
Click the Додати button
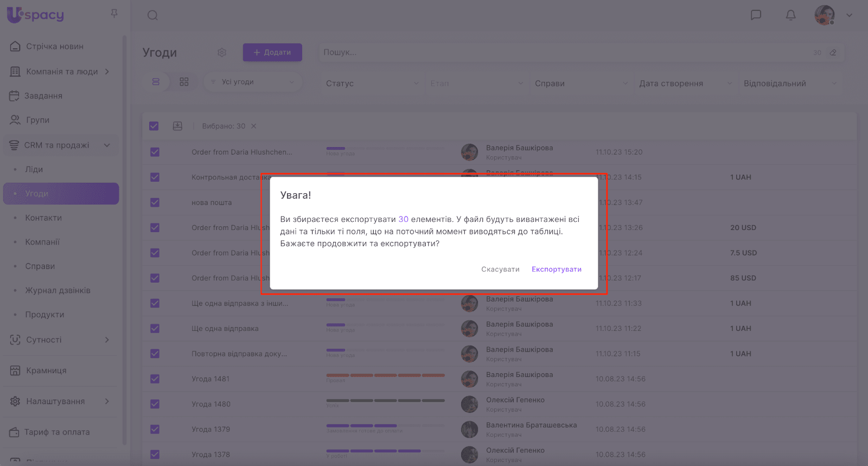pyautogui.click(x=272, y=53)
